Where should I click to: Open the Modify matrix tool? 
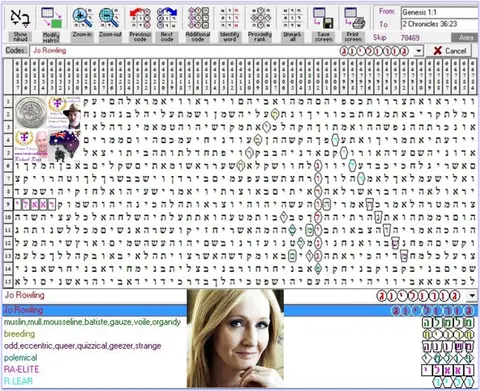coord(51,18)
